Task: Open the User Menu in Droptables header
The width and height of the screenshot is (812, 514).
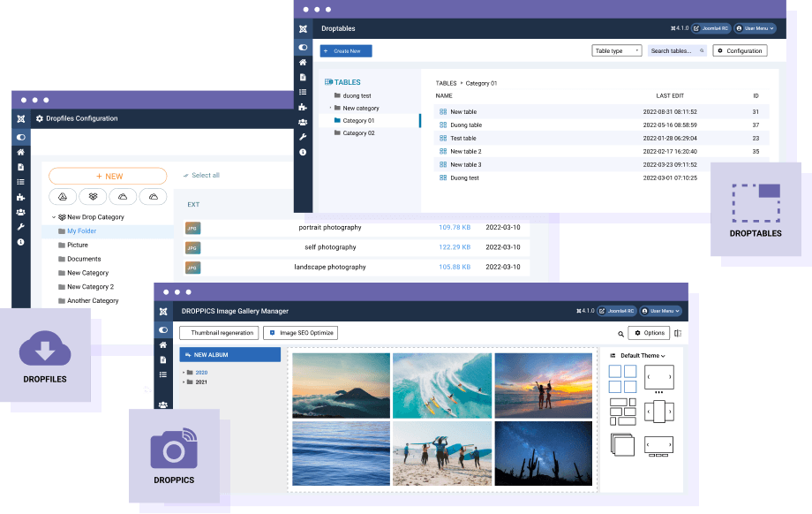Action: tap(756, 27)
